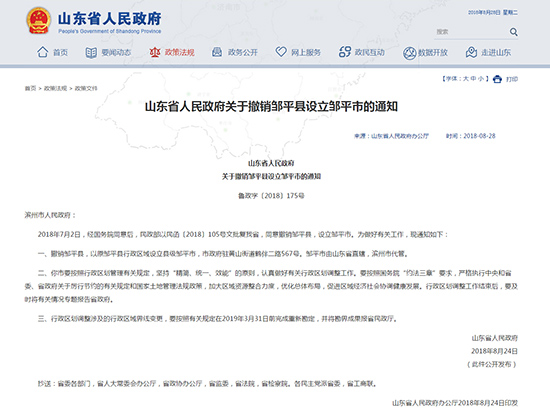Viewport: 550px width, 415px height.
Task: Click the 网上服务 heart icon
Action: [x=281, y=52]
